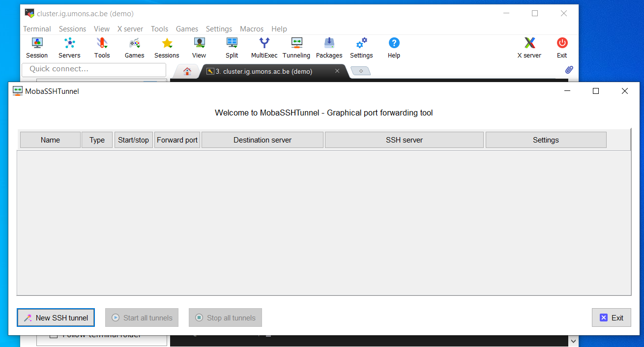
Task: Create a New SSH tunnel
Action: (x=56, y=318)
